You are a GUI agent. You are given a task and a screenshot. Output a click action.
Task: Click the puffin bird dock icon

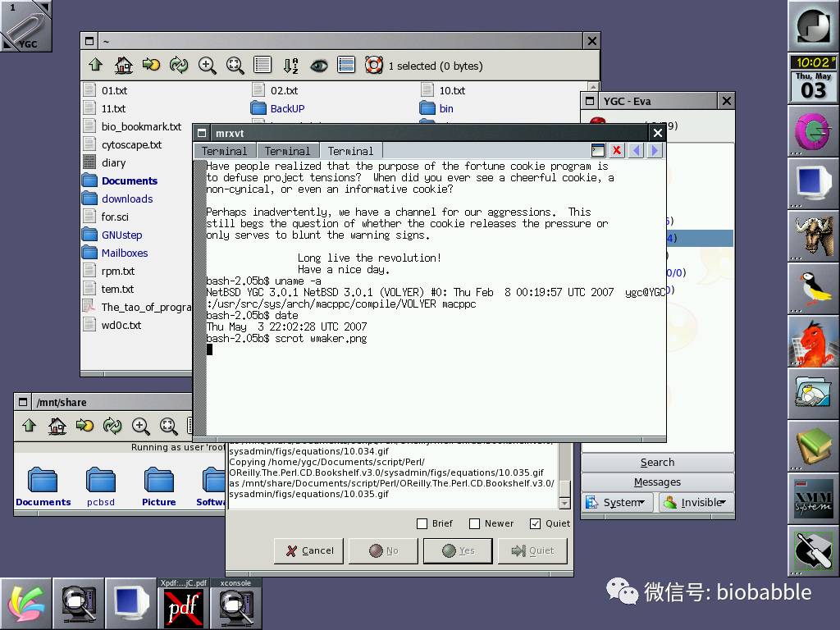click(x=812, y=289)
